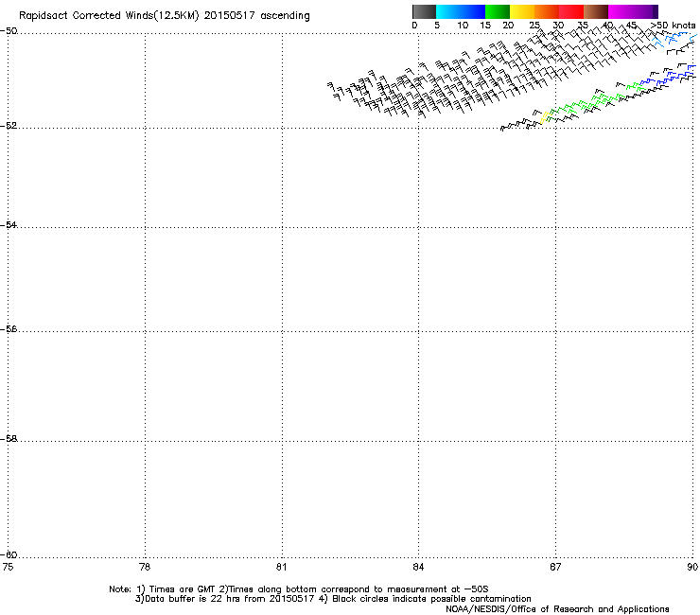700x615 pixels.
Task: Click the green wind barbs cluster
Action: pyautogui.click(x=596, y=100)
